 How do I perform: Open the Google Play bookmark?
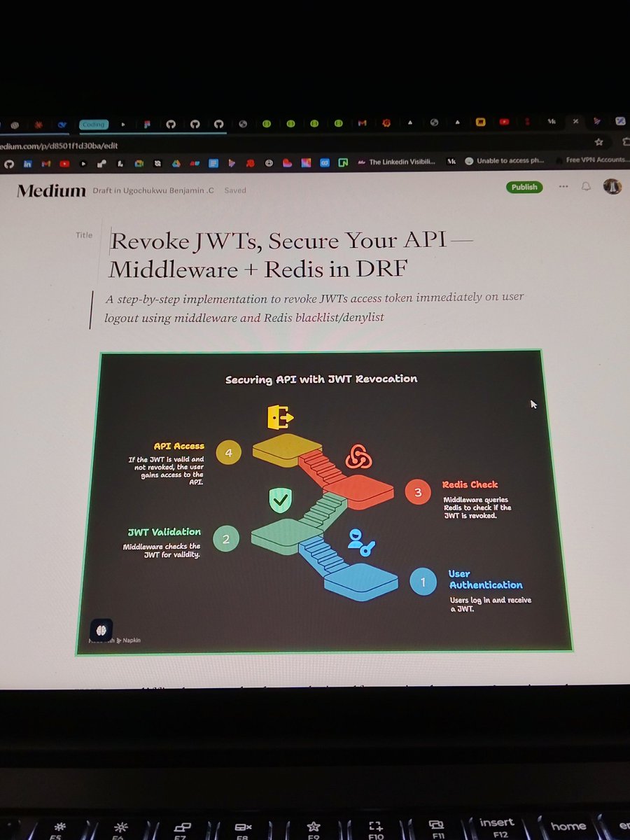click(231, 164)
